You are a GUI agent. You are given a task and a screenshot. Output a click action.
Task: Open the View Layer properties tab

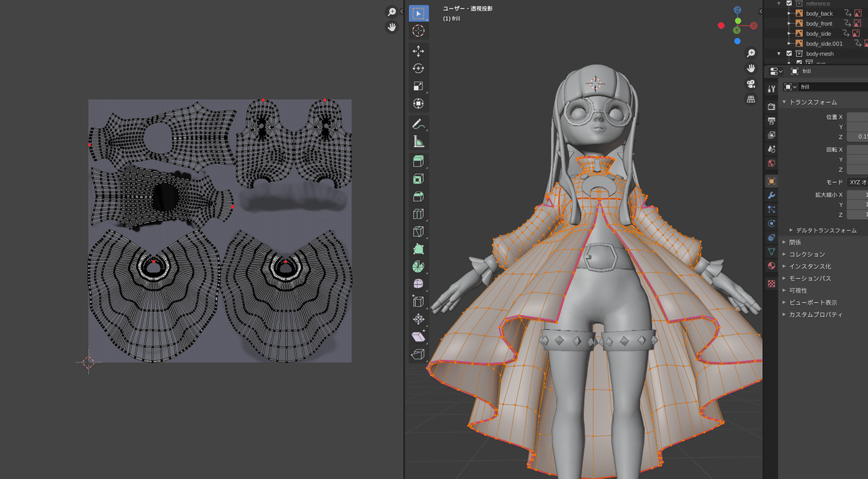coord(771,135)
